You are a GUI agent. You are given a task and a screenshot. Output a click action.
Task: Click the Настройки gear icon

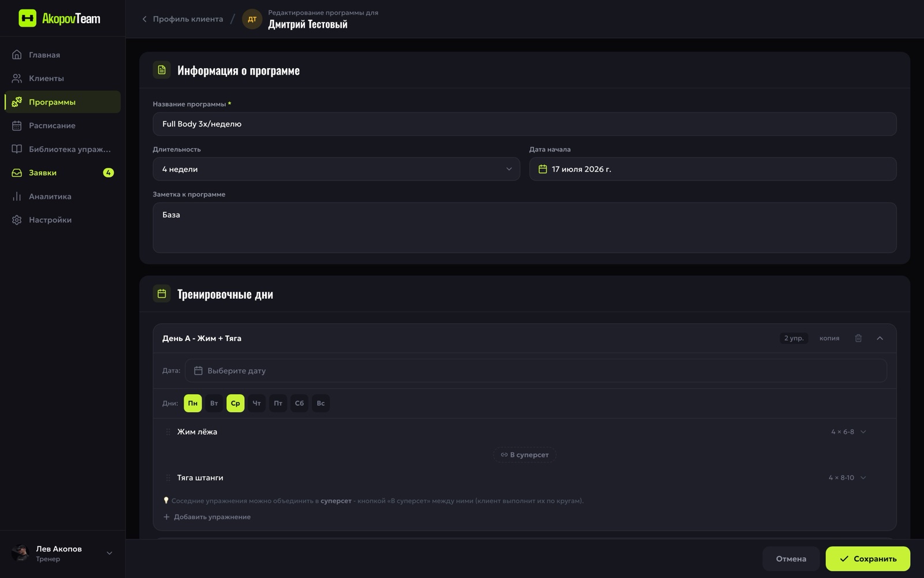click(x=17, y=220)
